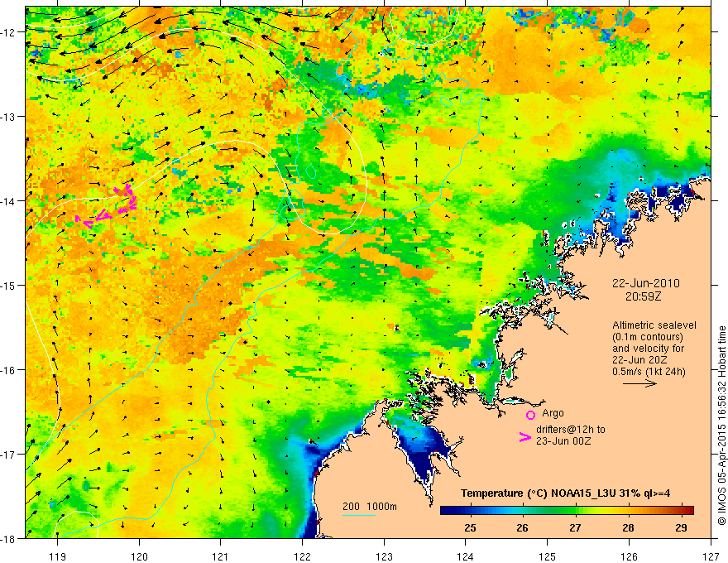Click the longitude axis label 121
Image resolution: width=728 pixels, height=563 pixels.
[221, 557]
